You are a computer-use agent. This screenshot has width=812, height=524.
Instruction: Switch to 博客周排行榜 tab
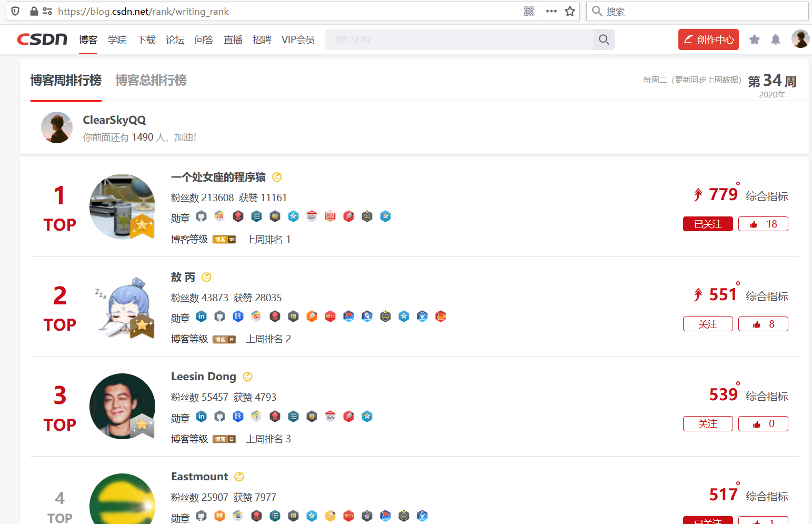[x=66, y=80]
